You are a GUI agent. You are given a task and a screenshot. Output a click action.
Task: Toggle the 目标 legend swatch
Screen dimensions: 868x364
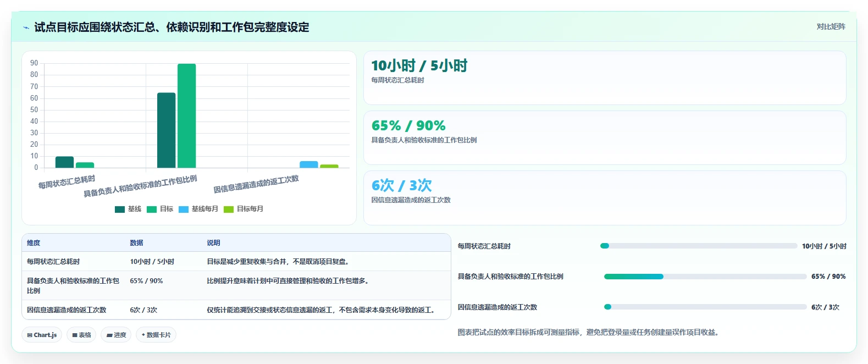(x=152, y=209)
